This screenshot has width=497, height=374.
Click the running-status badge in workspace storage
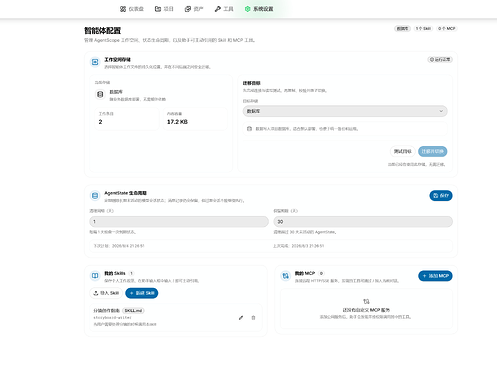(x=440, y=60)
